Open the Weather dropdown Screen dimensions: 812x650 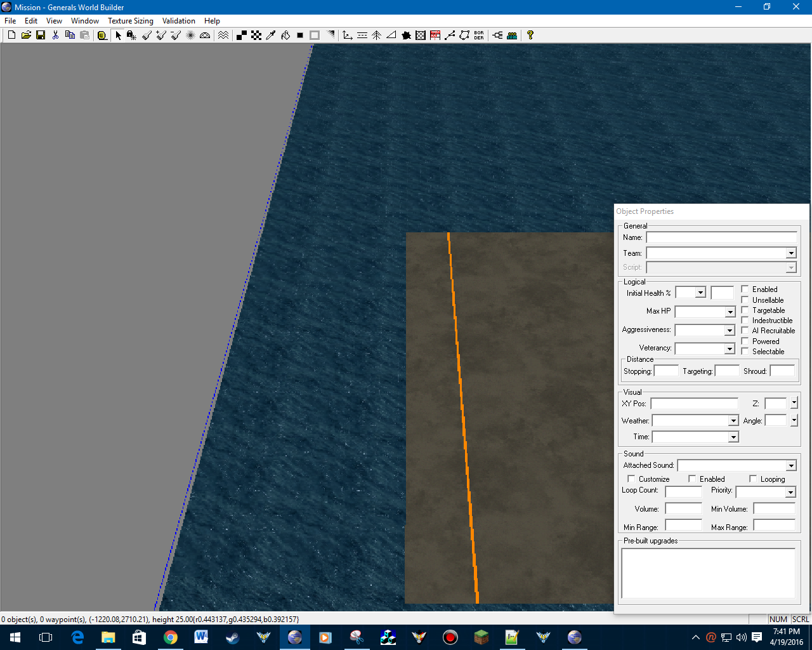(733, 421)
